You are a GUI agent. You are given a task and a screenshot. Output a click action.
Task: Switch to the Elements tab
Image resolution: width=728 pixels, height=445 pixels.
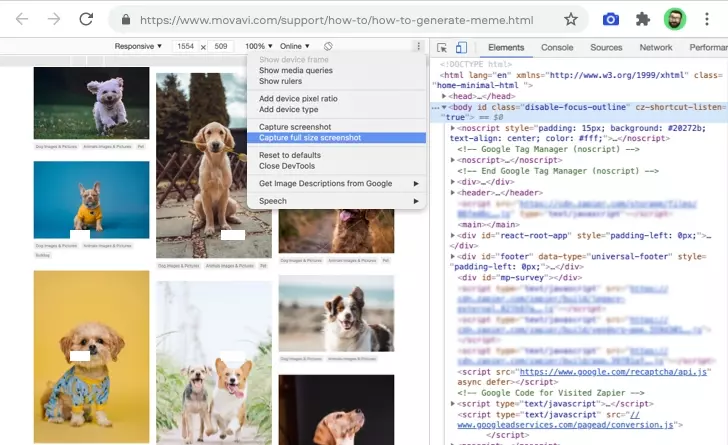pos(506,47)
